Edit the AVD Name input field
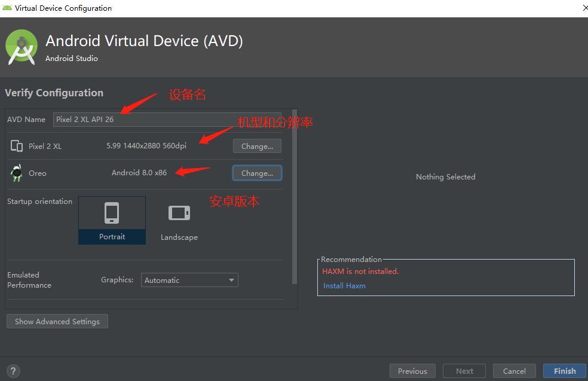 pos(167,120)
